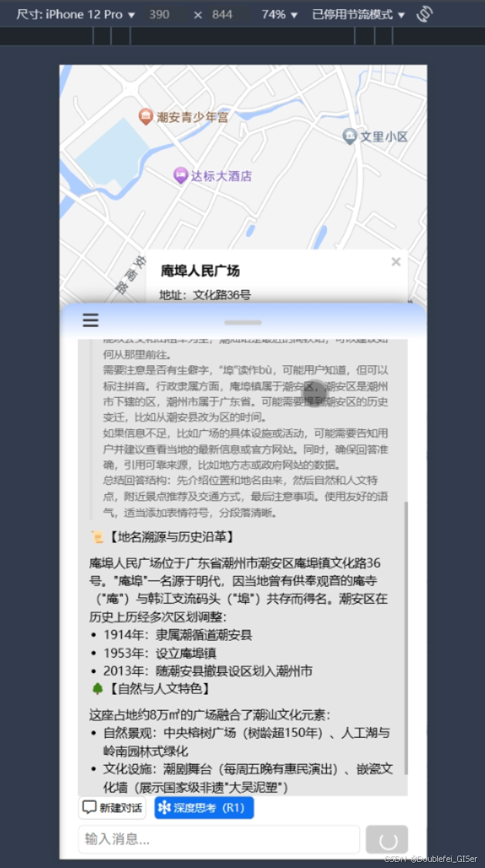Close the 庵埠人民广场 info popup

[x=396, y=262]
